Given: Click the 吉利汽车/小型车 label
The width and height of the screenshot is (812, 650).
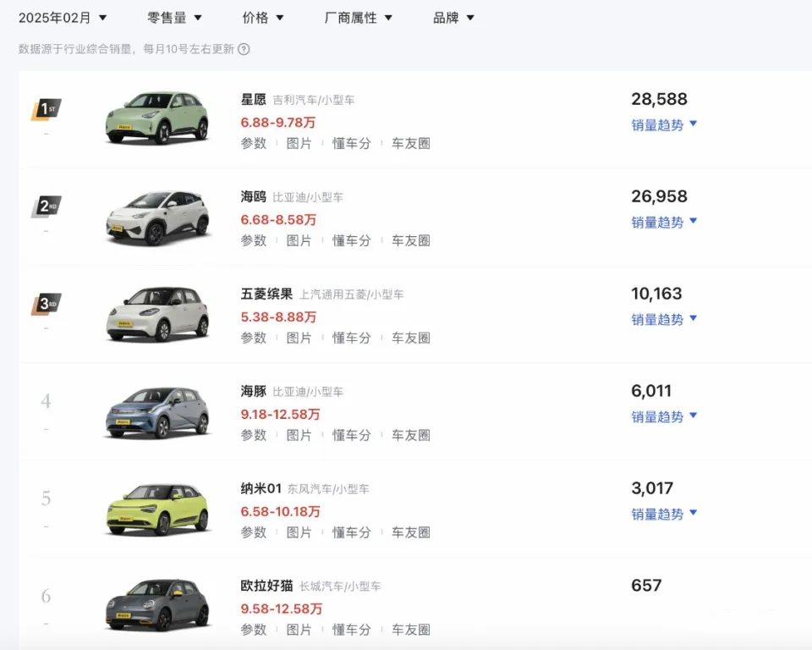Looking at the screenshot, I should click(x=314, y=100).
